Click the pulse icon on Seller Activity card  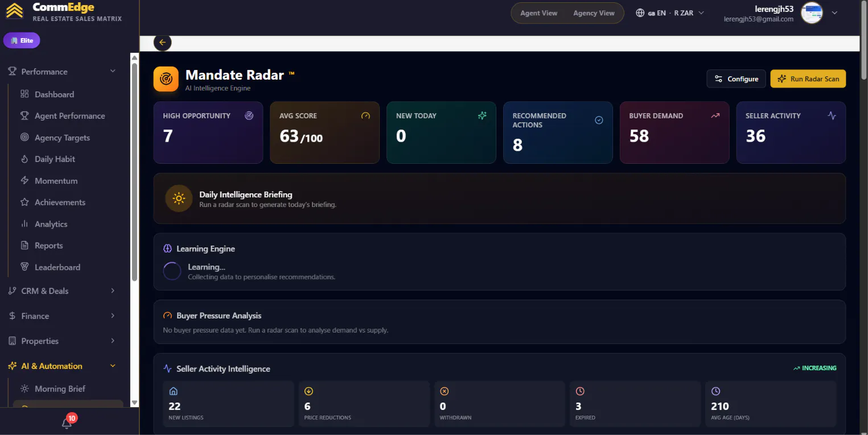(832, 115)
